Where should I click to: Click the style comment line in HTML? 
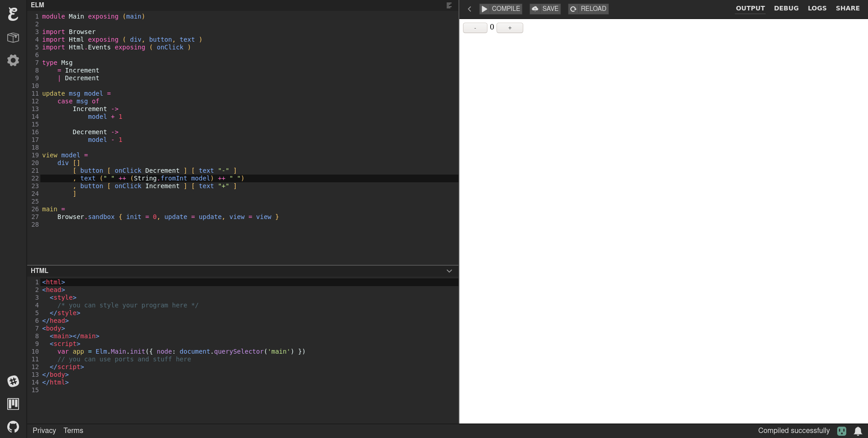128,305
